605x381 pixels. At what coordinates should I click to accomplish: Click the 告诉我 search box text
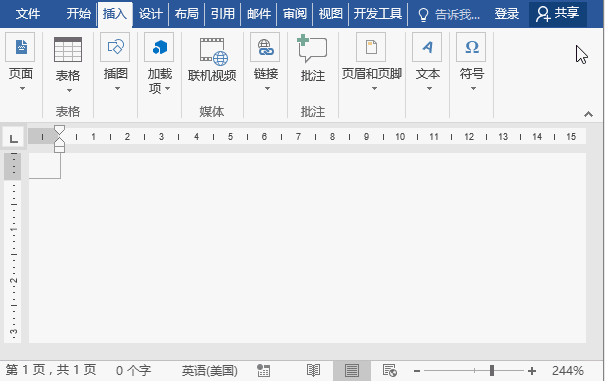coord(458,15)
